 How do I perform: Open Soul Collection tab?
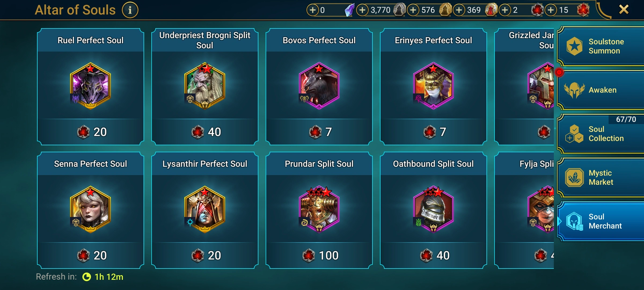(601, 134)
